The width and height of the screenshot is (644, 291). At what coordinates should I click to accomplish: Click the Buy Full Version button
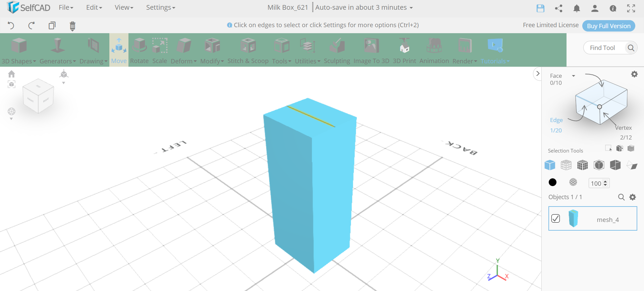click(x=608, y=26)
